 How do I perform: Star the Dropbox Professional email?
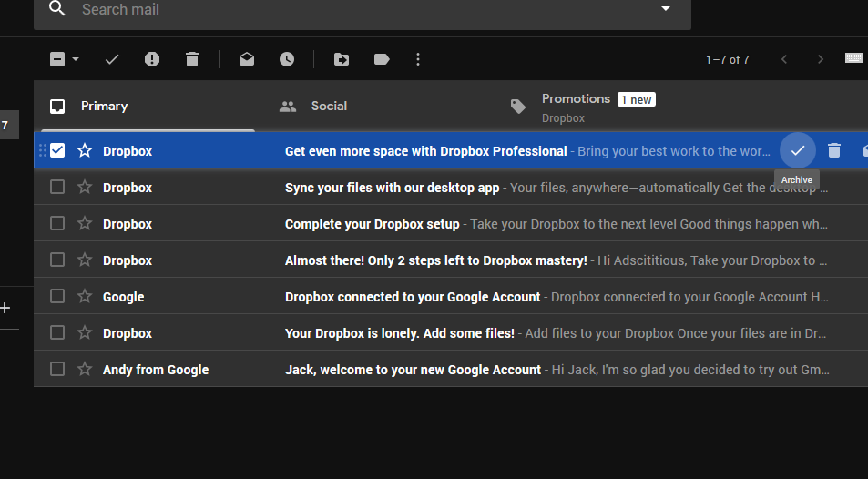[x=85, y=150]
